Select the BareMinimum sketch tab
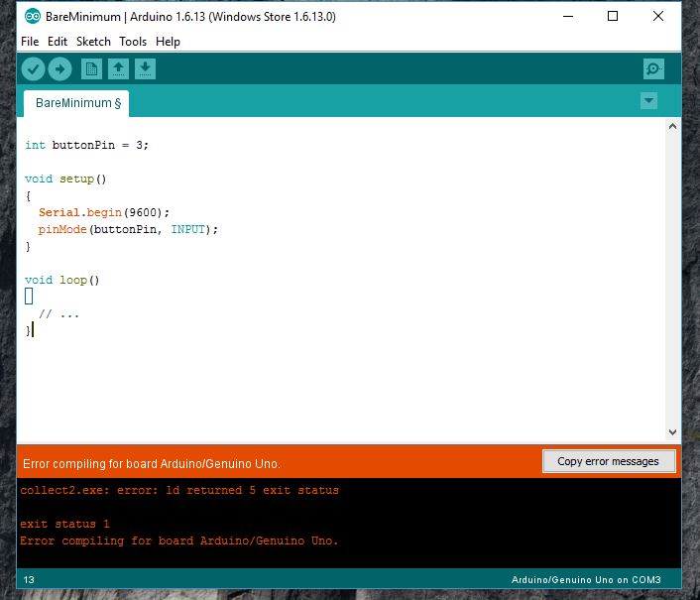 point(76,103)
